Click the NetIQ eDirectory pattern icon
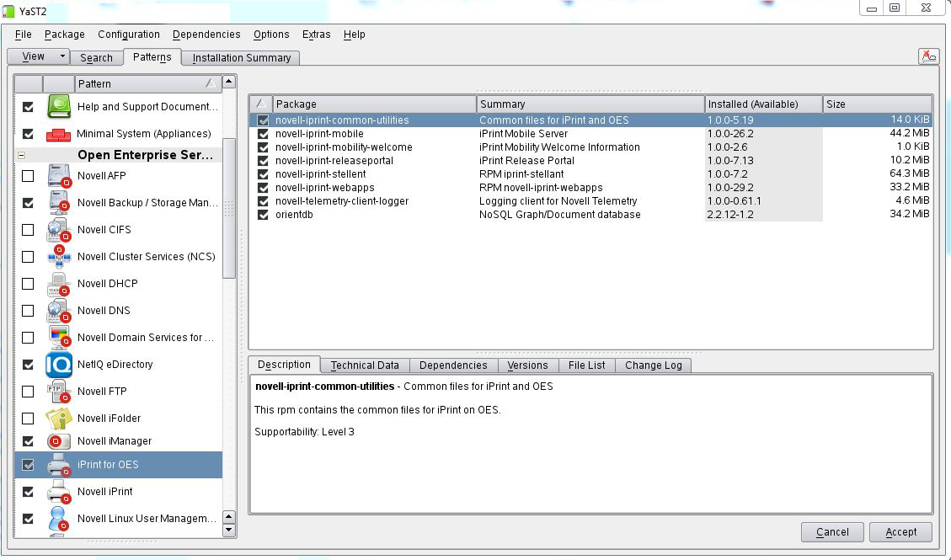The image size is (951, 560). 59,365
